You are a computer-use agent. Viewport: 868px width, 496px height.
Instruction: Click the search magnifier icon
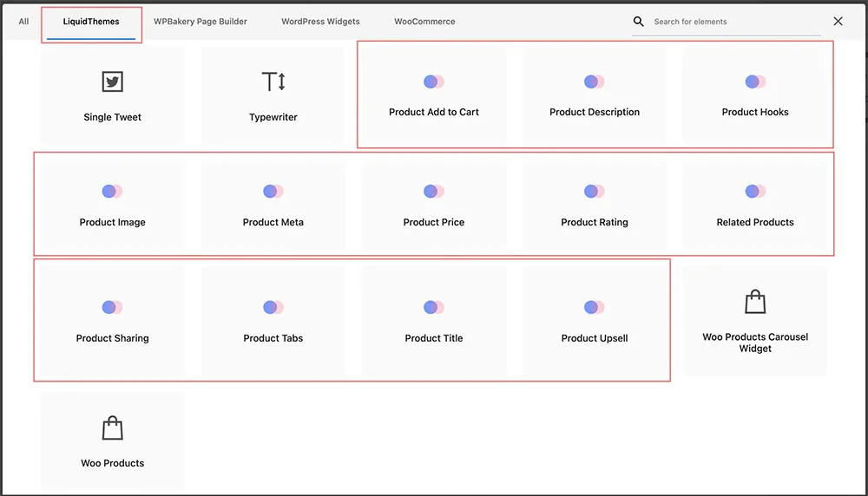[638, 22]
